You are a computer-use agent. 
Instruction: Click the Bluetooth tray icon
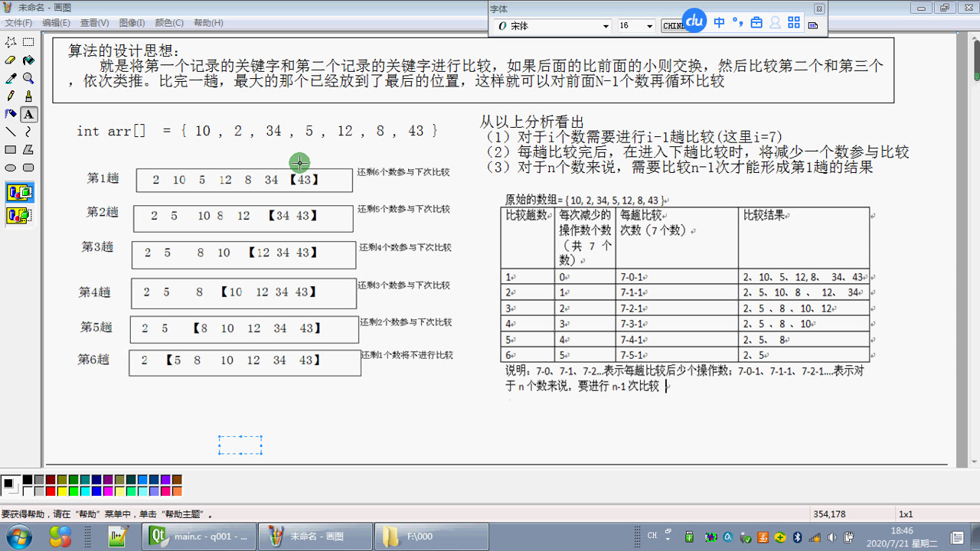[796, 536]
